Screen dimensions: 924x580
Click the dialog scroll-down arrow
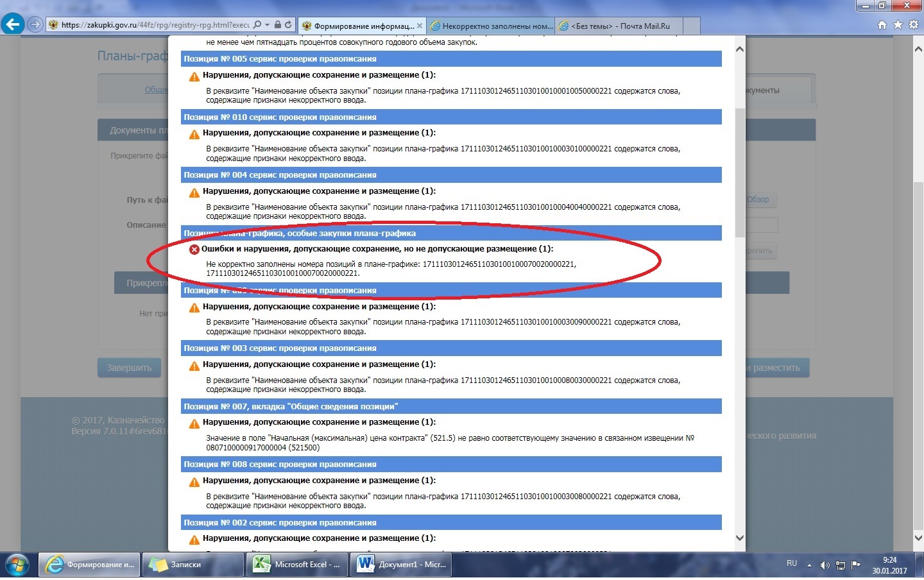(739, 538)
